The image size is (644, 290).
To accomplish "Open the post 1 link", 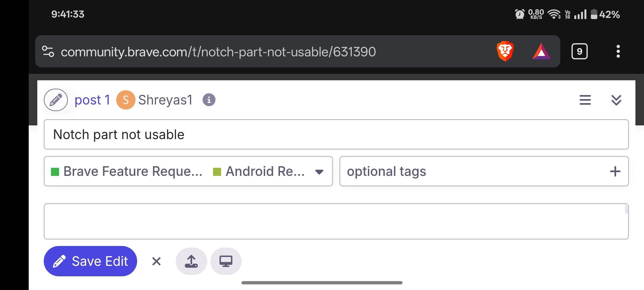I will 92,100.
